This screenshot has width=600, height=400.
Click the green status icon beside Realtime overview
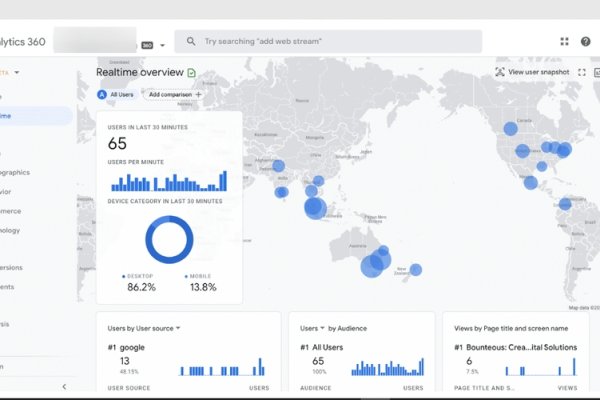click(191, 73)
